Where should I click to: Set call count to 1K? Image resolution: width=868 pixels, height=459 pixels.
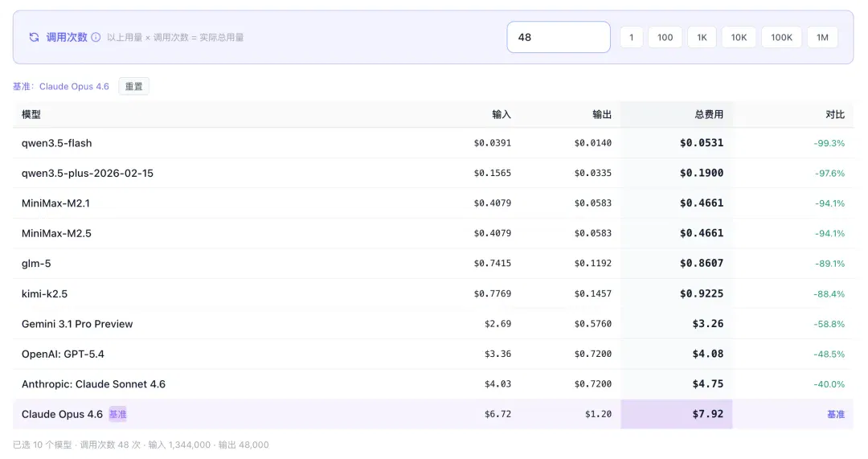click(702, 37)
